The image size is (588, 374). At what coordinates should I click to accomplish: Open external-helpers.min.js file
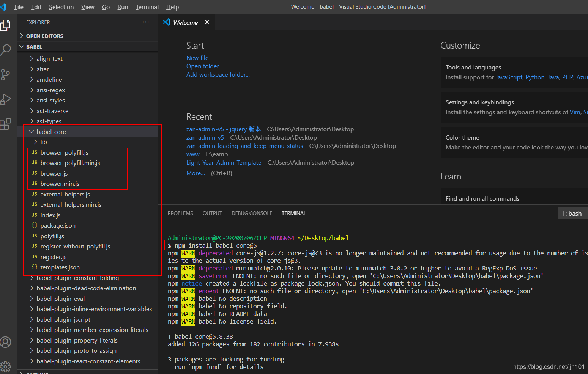[x=71, y=204]
